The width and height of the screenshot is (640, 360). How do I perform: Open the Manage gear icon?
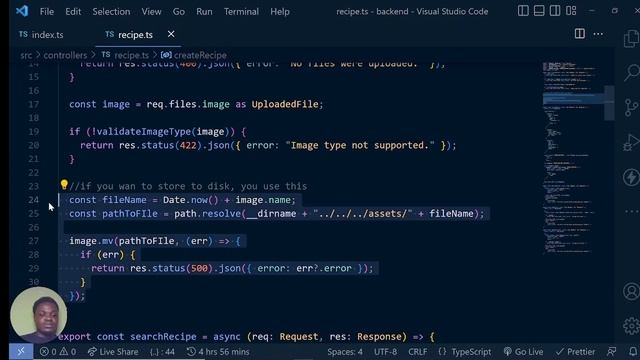[x=632, y=326]
